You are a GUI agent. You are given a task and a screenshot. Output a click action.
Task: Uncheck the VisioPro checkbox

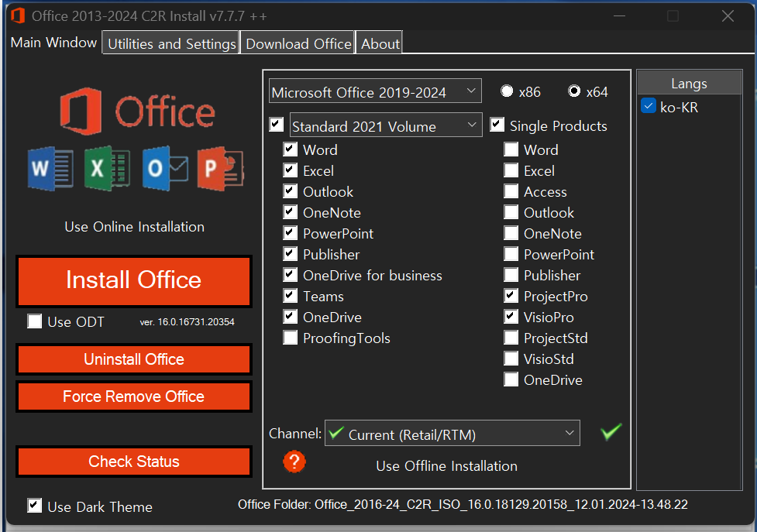click(x=511, y=317)
